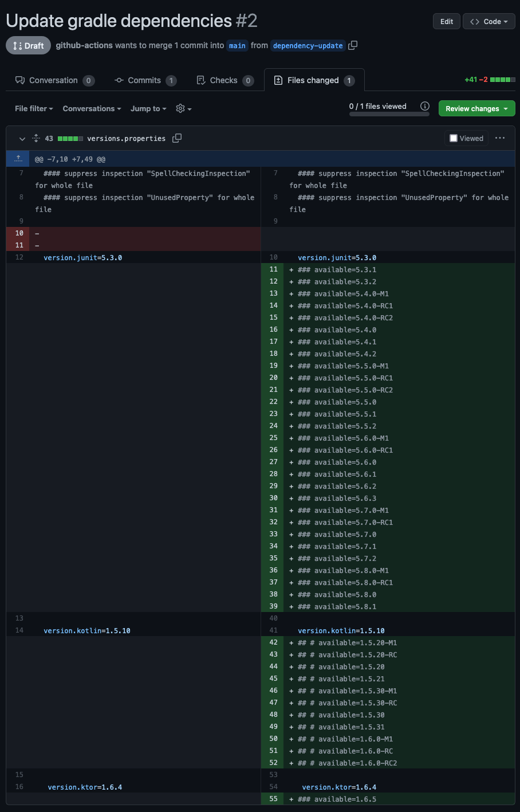Image resolution: width=520 pixels, height=812 pixels.
Task: Click the info icon next to files viewed
Action: click(424, 106)
